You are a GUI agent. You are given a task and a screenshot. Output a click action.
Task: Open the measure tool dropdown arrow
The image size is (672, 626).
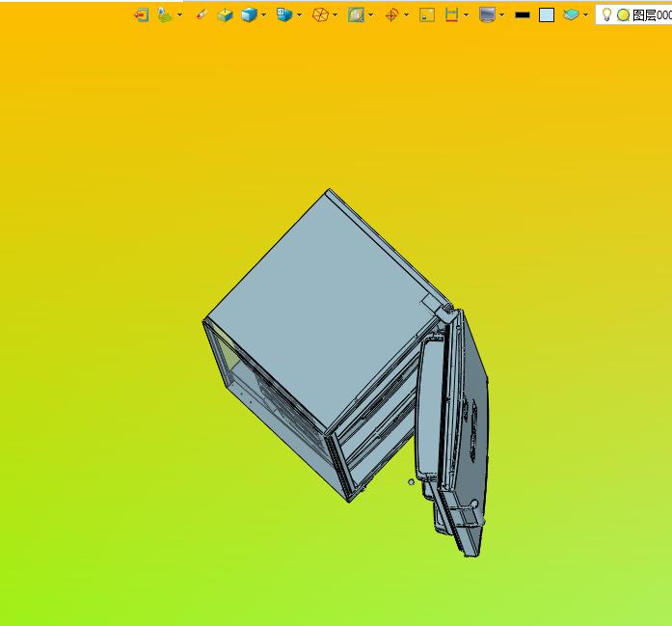coord(466,15)
